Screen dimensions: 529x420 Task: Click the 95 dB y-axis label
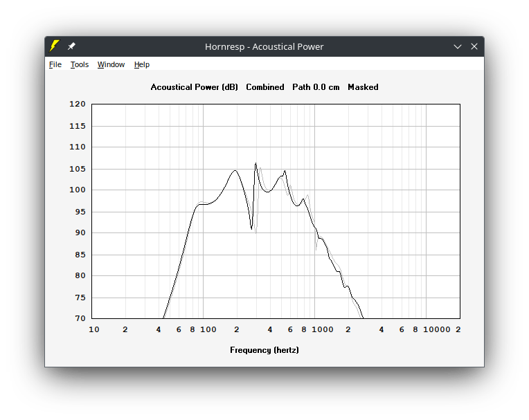coord(80,212)
